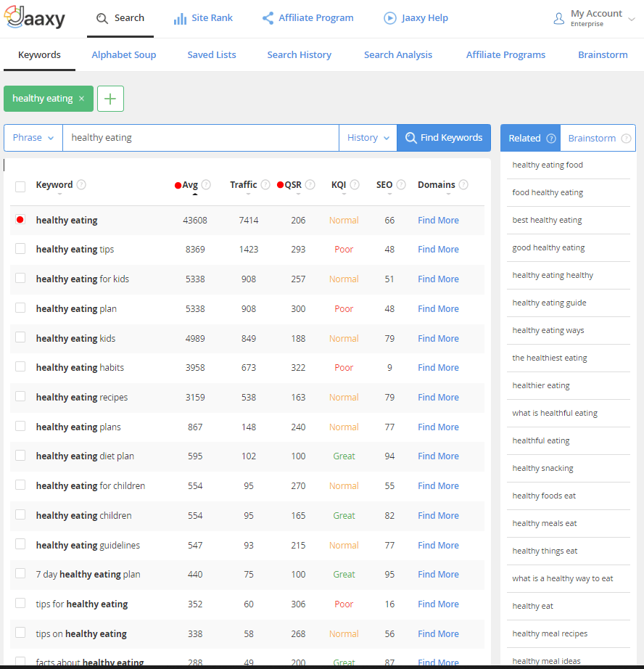Click the Jaaxy Help play icon
This screenshot has height=669, width=644.
[x=390, y=18]
